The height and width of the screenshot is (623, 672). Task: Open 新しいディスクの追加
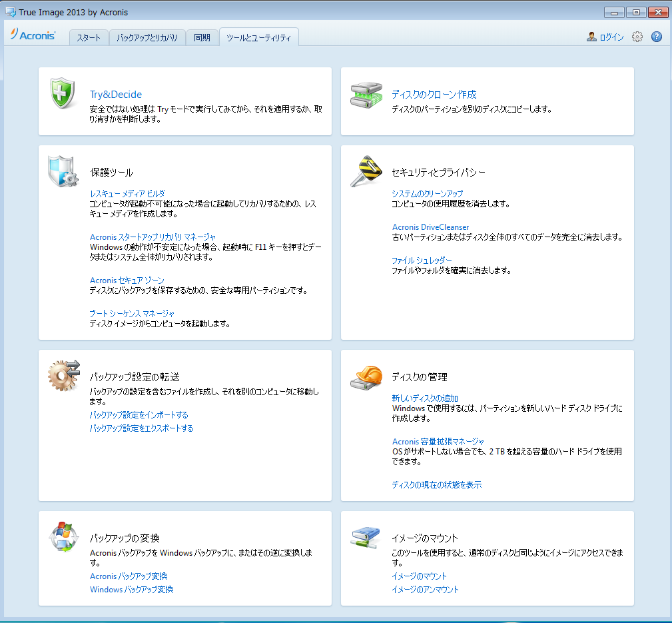point(425,398)
